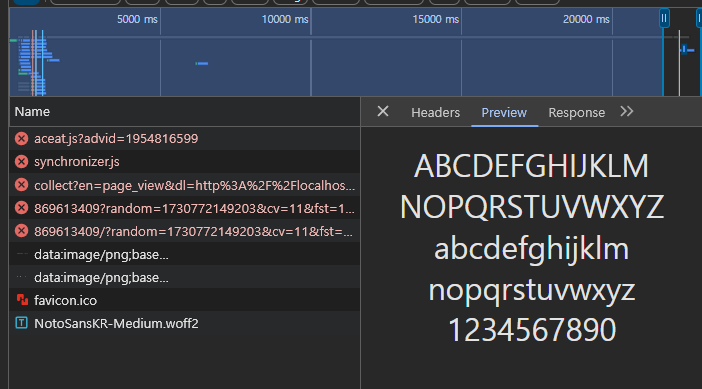Click the font file type icon
The image size is (702, 389).
21,323
